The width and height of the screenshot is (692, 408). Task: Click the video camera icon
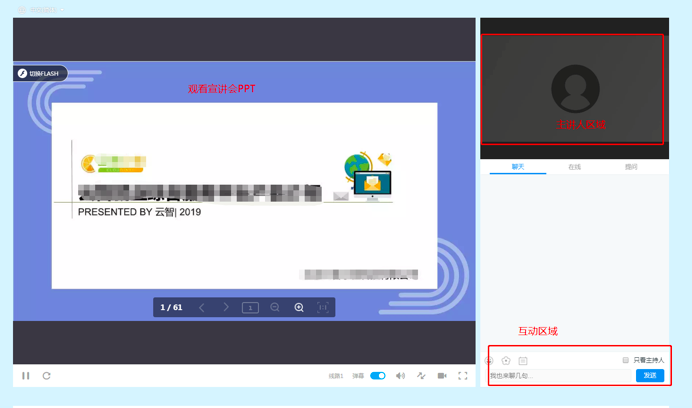442,376
